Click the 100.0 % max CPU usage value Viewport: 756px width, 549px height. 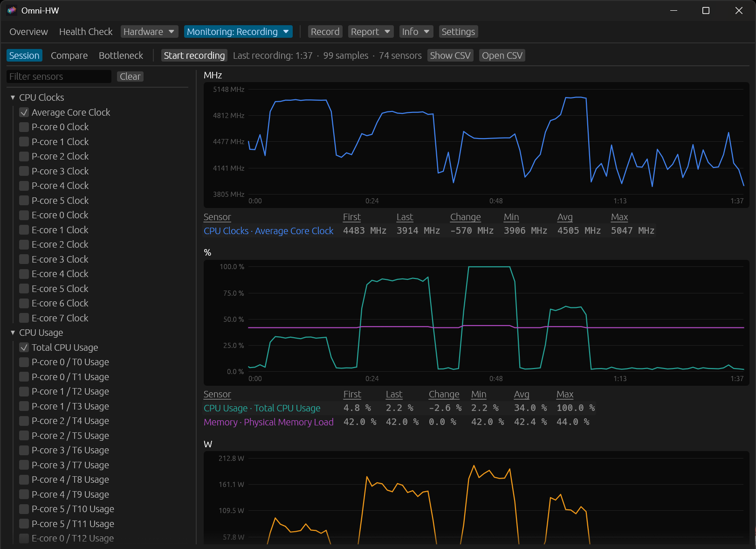coord(576,408)
